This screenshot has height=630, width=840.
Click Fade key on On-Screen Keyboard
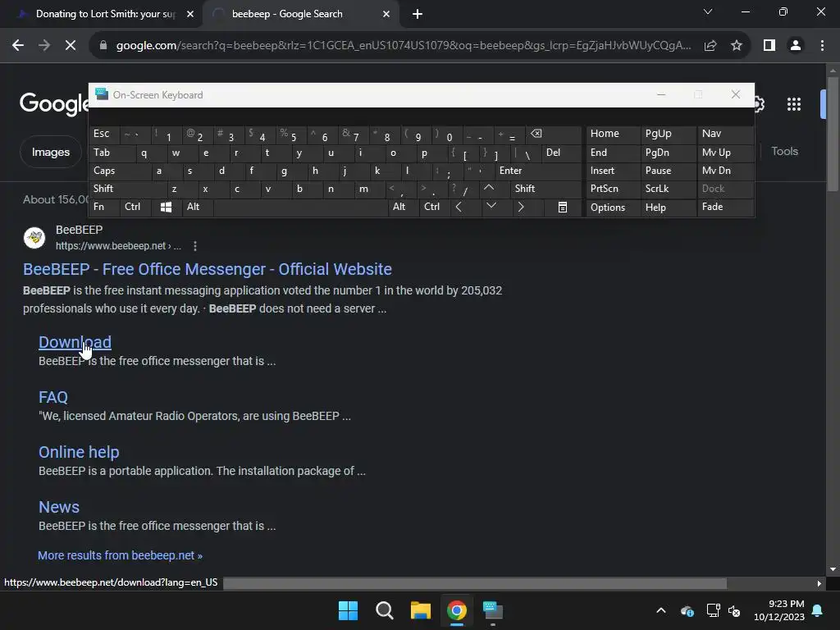point(725,208)
